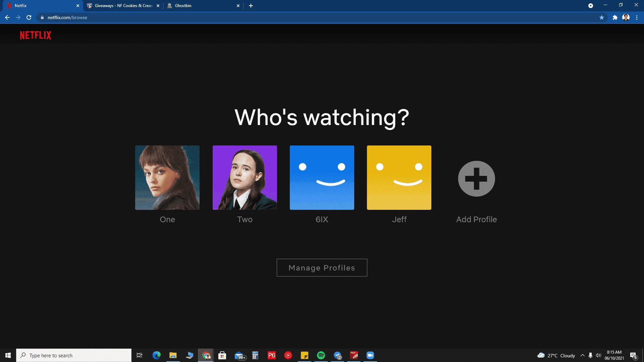The image size is (644, 362).
Task: Click the Netflix logo
Action: tap(36, 35)
